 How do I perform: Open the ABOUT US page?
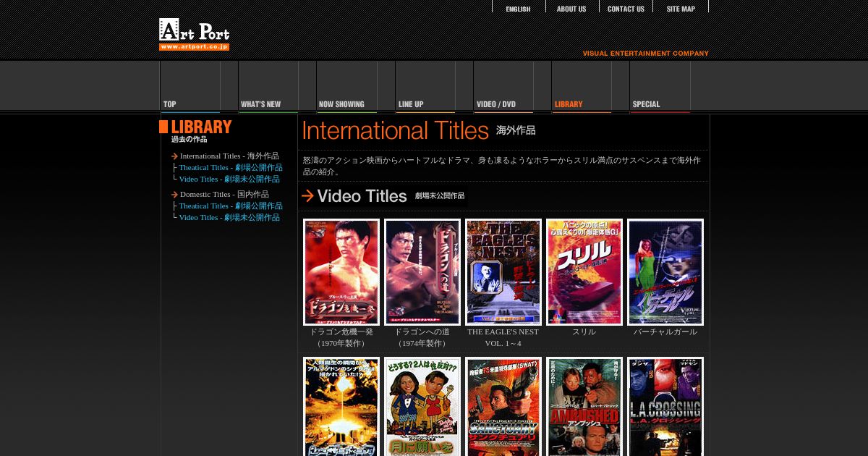coord(571,9)
